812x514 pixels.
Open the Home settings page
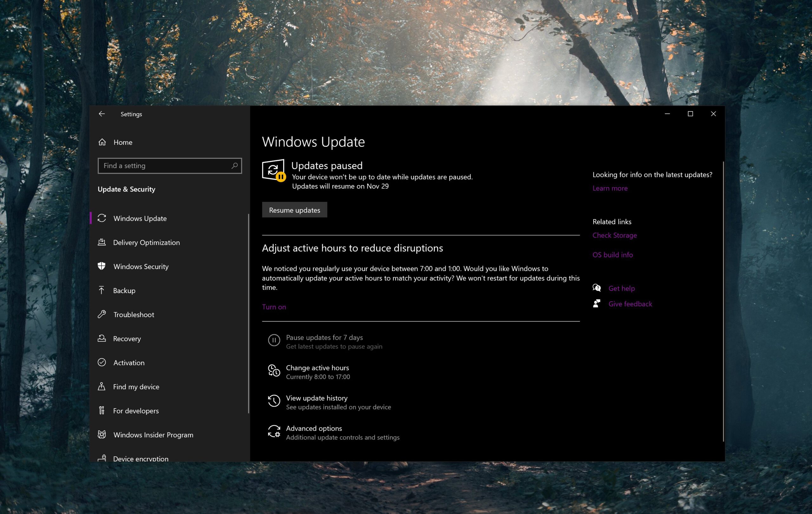pyautogui.click(x=170, y=142)
